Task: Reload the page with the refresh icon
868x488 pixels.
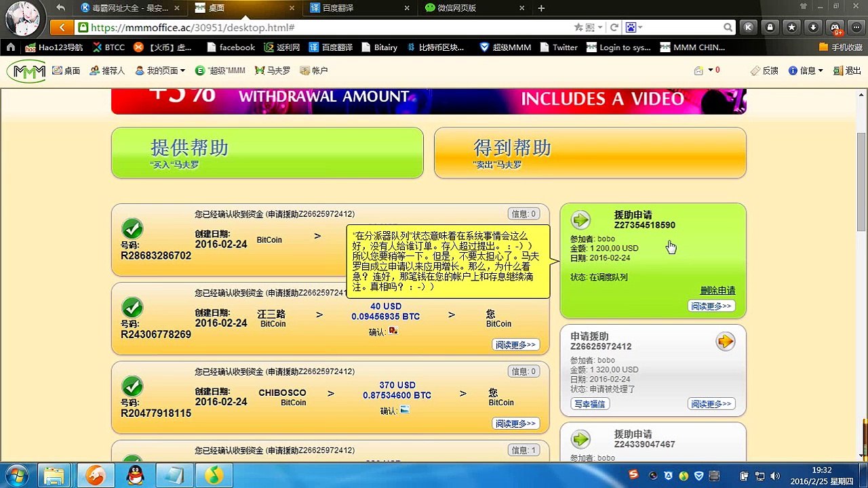Action: 614,28
